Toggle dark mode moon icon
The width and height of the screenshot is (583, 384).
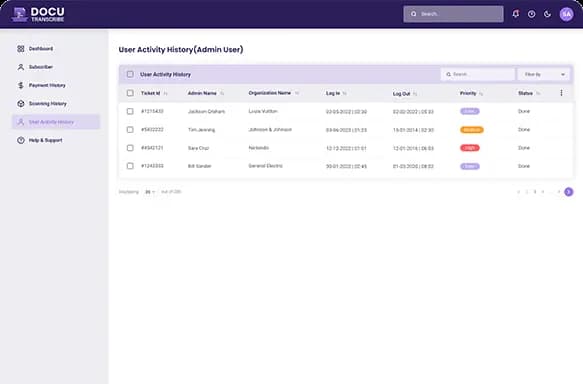click(x=547, y=14)
